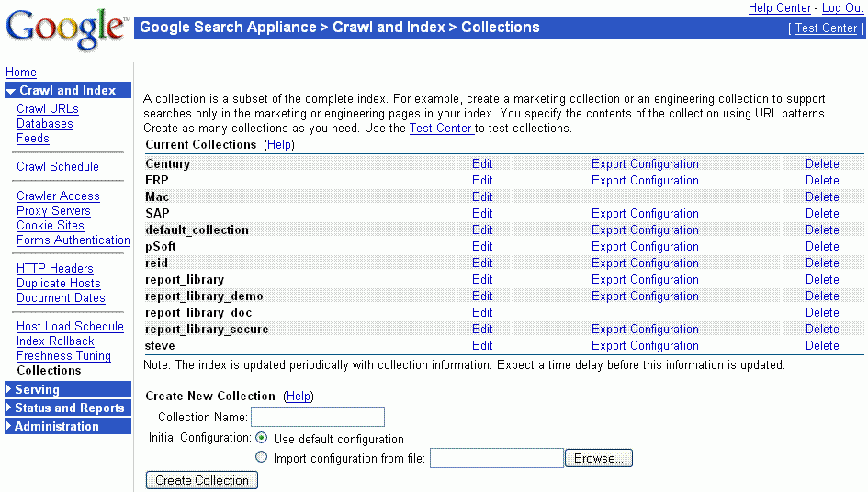Delete the SAP collection
Image resolution: width=868 pixels, height=492 pixels.
822,214
